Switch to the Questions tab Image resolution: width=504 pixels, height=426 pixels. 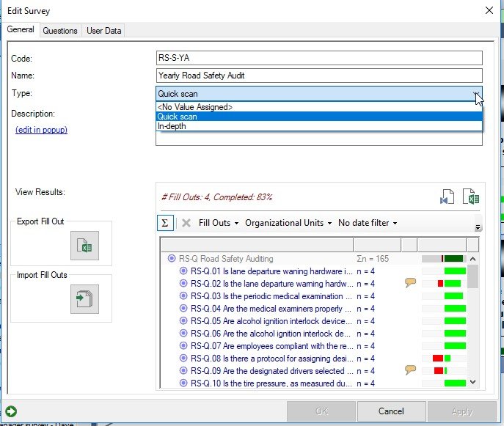[x=60, y=30]
